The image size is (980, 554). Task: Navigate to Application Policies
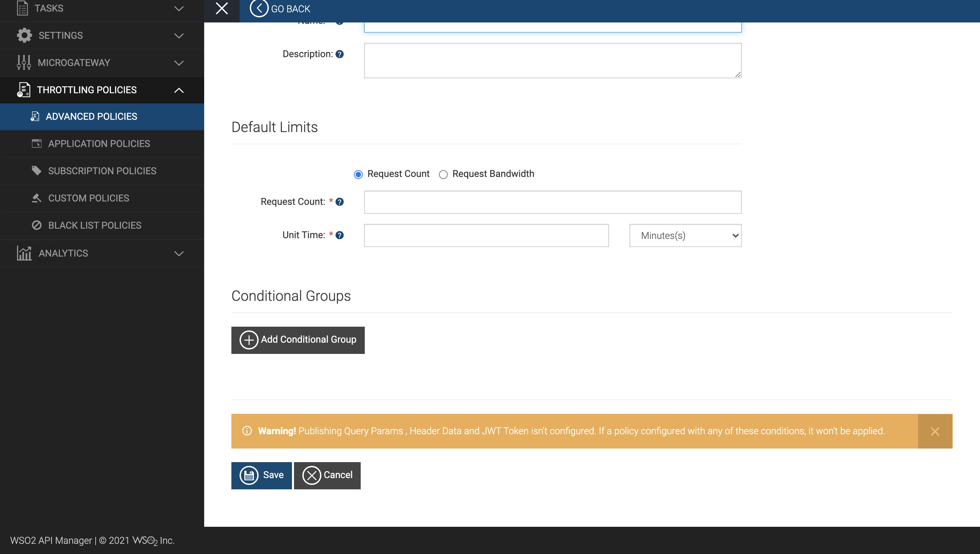[x=99, y=144]
